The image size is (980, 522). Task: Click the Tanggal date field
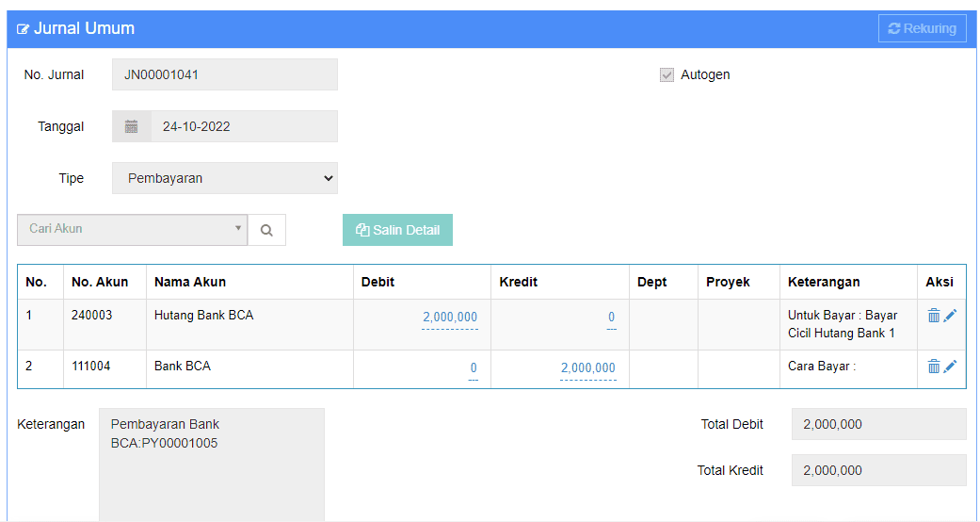coord(245,126)
